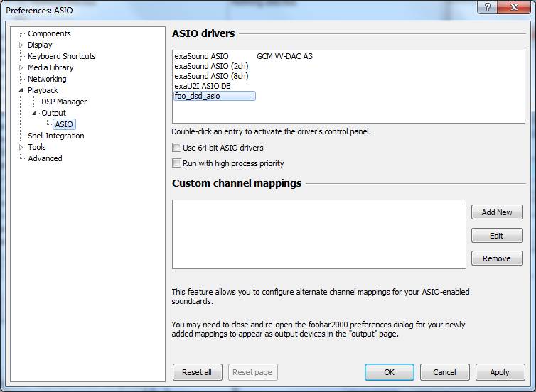Image resolution: width=536 pixels, height=392 pixels.
Task: Collapse the Output tree node
Action: click(34, 113)
